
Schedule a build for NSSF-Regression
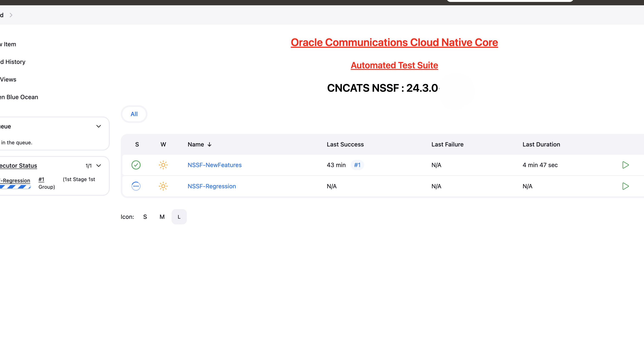point(625,186)
